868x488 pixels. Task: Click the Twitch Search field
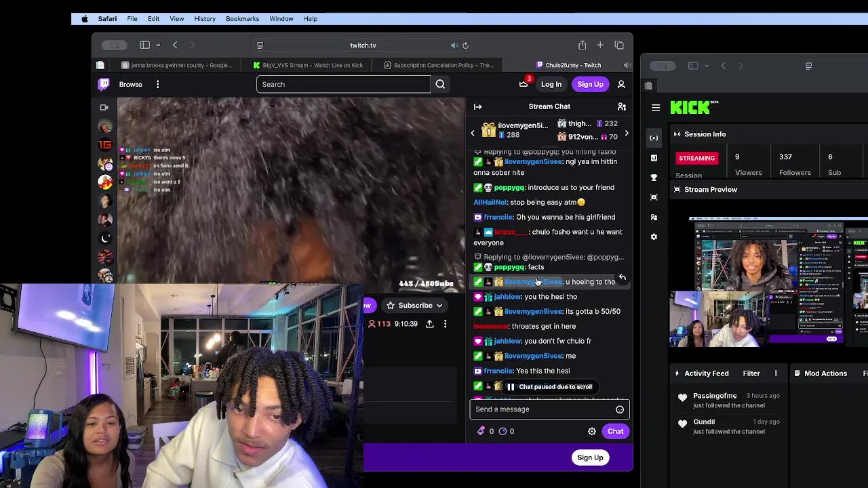[343, 84]
